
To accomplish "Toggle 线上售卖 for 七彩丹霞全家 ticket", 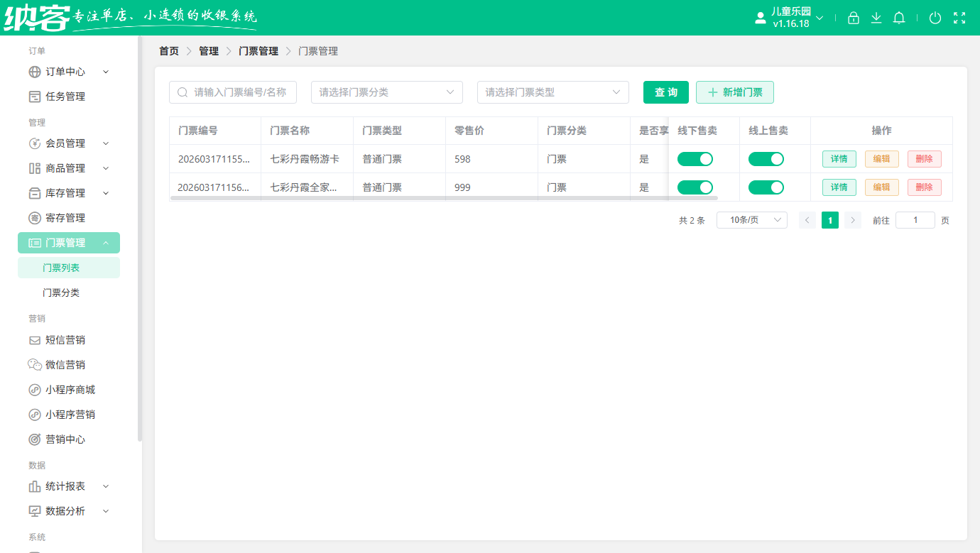I will pyautogui.click(x=766, y=187).
